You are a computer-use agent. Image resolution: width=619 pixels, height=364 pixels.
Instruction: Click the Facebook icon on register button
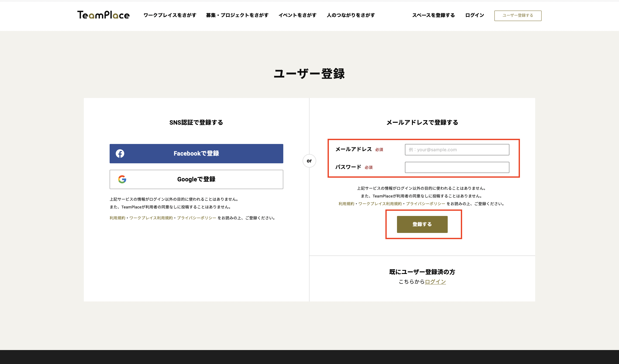click(x=120, y=153)
